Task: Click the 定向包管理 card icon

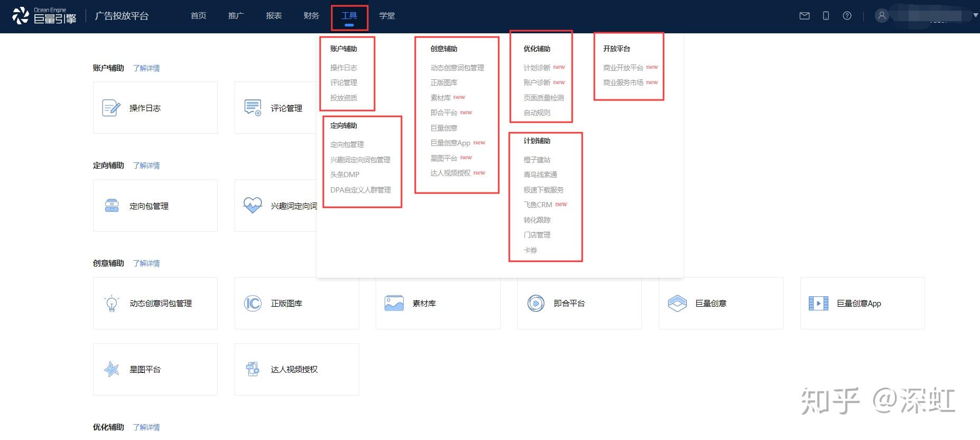Action: (111, 206)
